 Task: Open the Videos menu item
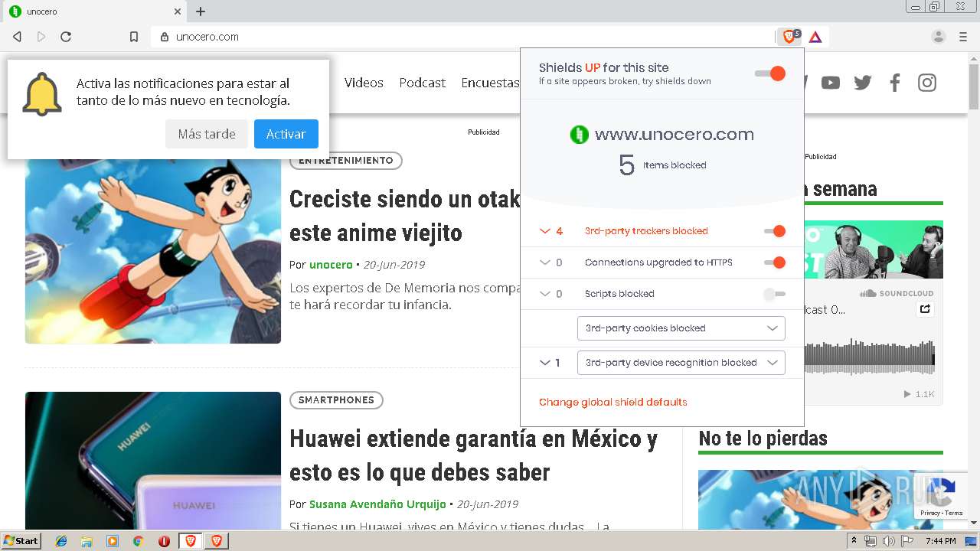point(364,83)
